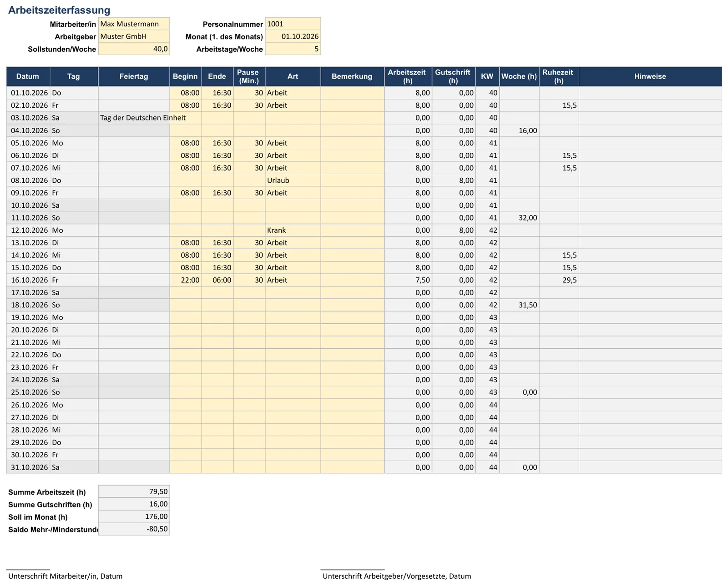This screenshot has height=586, width=728.
Task: Select the weekly total 32,00
Action: (519, 218)
